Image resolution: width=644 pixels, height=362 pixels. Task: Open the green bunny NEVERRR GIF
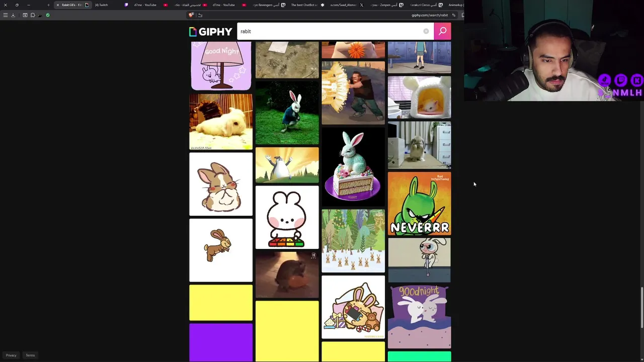point(419,204)
